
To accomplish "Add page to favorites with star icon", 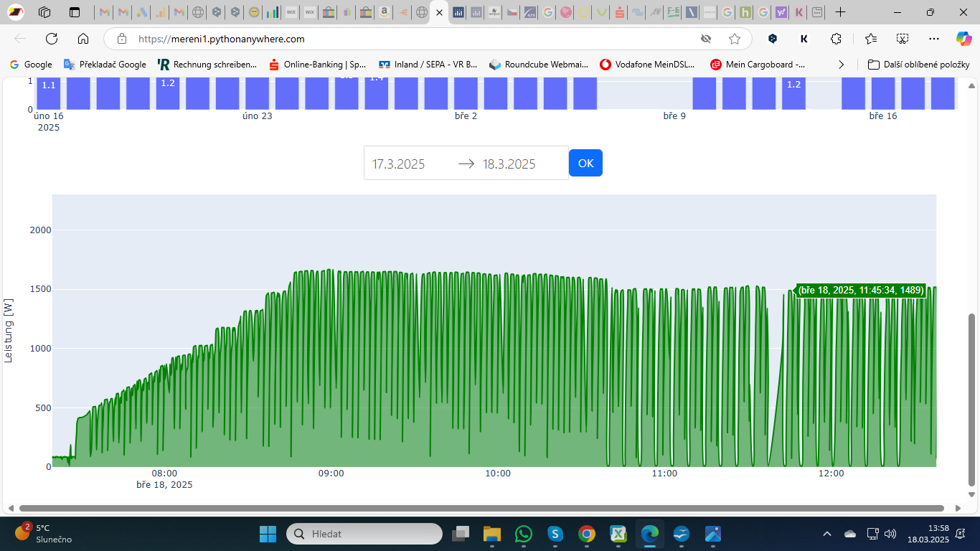I will 734,39.
